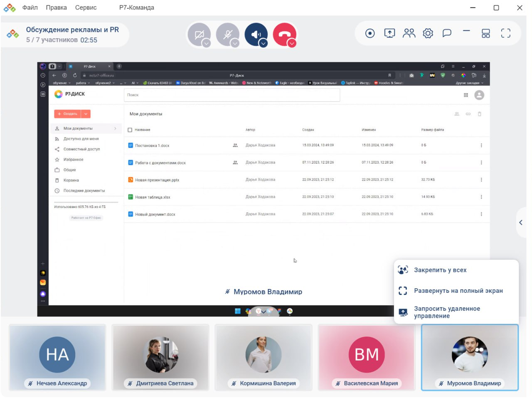Expand the collapsed side panel arrow
The width and height of the screenshot is (532, 398).
(521, 222)
